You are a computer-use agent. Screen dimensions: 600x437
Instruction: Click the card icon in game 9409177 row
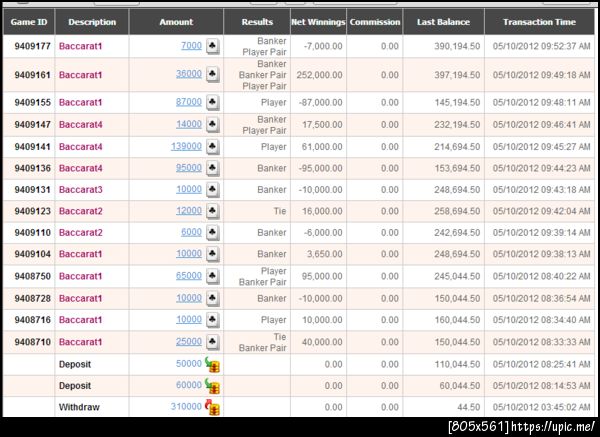pos(213,46)
